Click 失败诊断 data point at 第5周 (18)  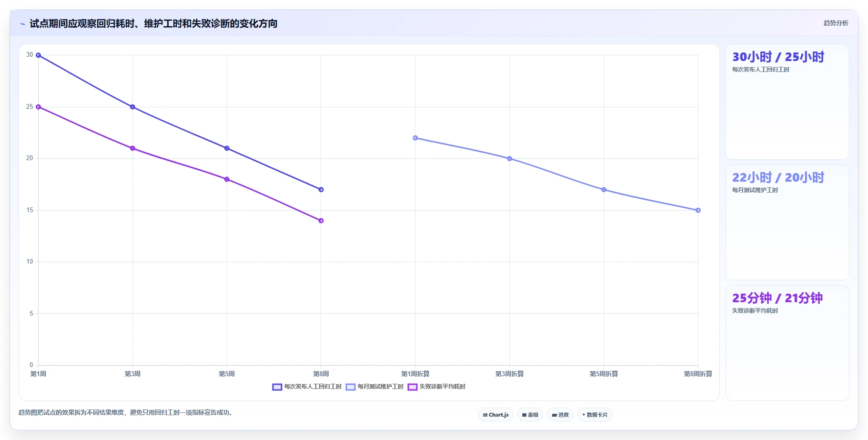point(227,179)
